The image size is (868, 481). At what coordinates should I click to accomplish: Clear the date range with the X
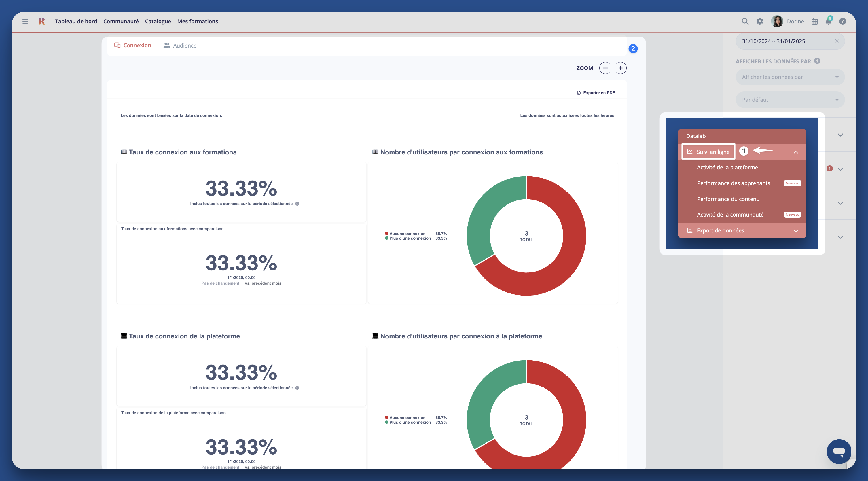tap(837, 41)
